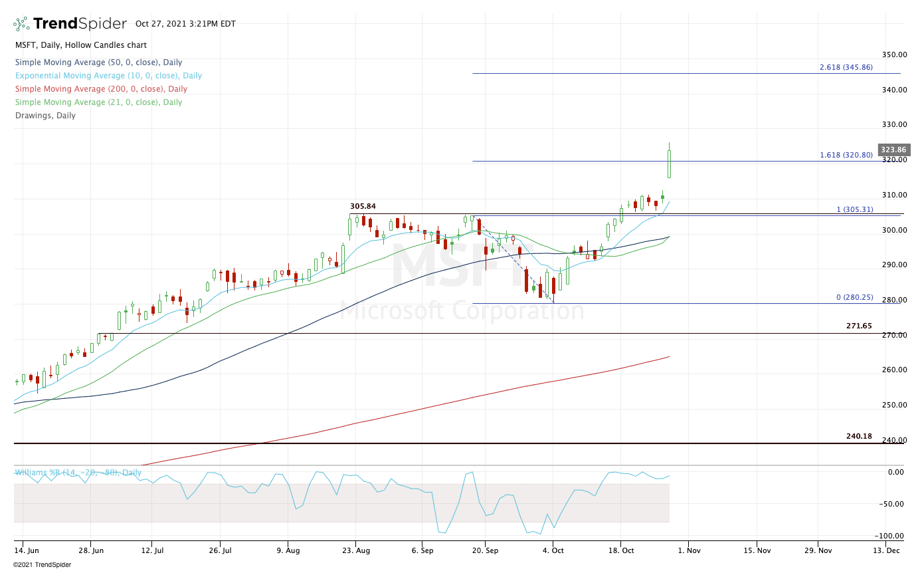
Task: Click the 340.00 price axis label
Action: 894,90
